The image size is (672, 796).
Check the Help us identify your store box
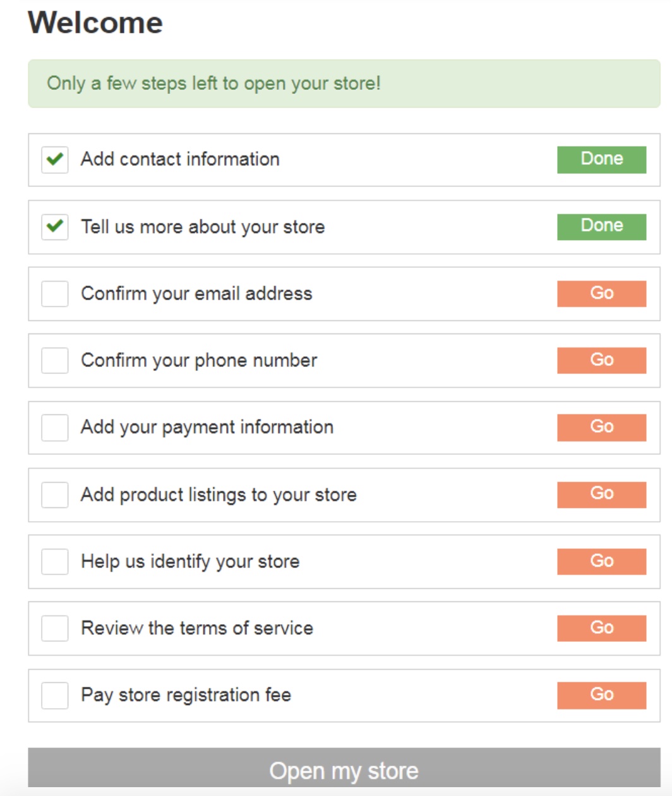click(55, 562)
